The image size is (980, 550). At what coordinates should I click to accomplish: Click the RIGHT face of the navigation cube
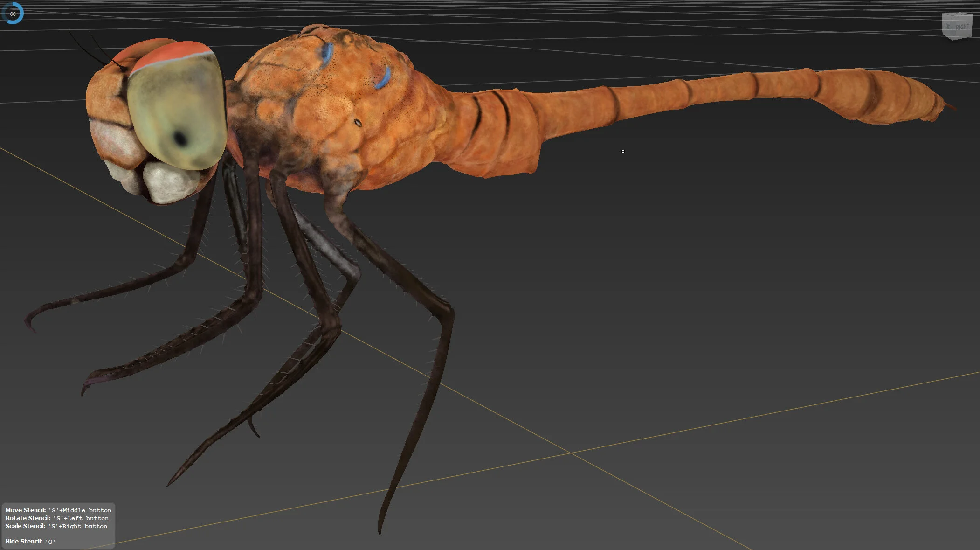962,27
